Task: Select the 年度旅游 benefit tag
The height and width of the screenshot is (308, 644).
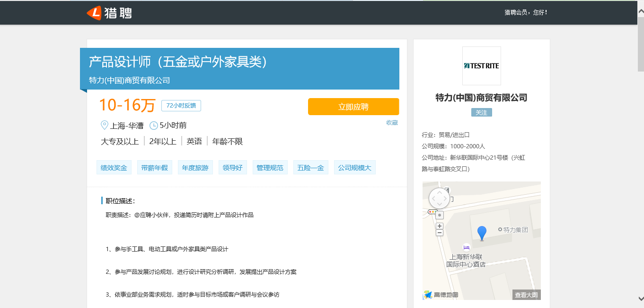Action: pos(195,167)
